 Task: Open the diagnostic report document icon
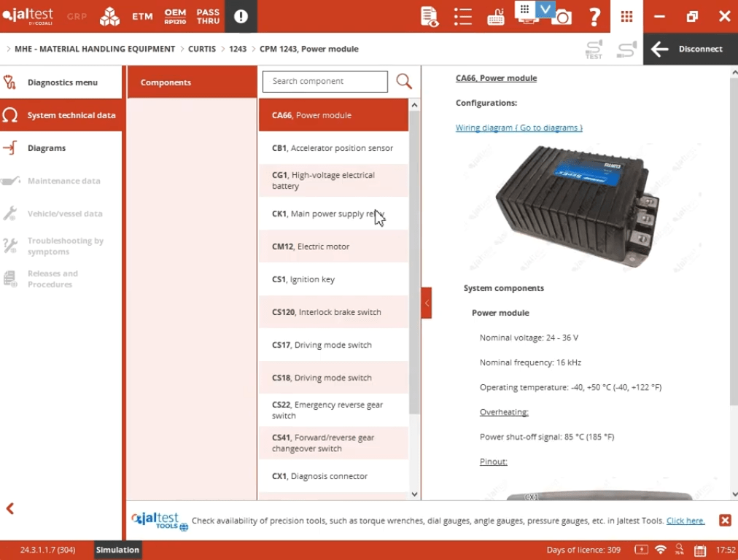[429, 16]
